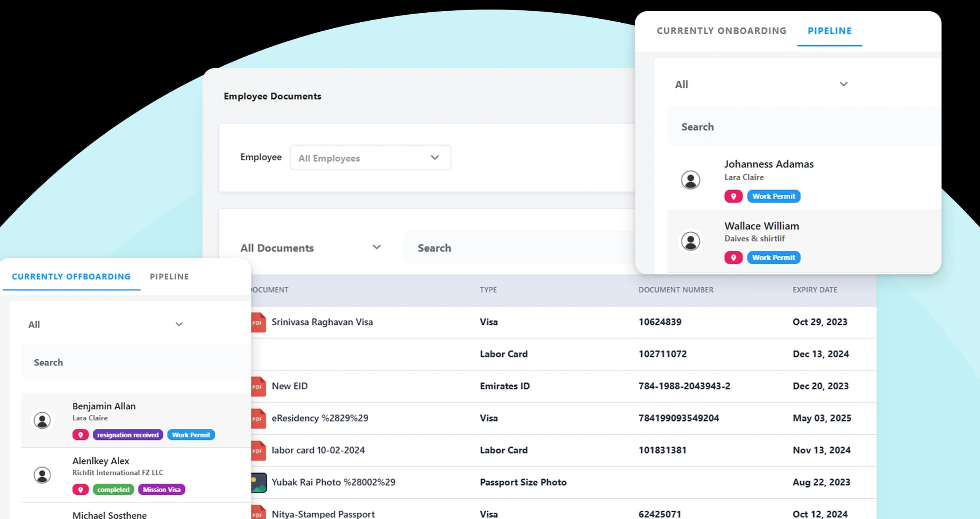Click document number 784199093549204

[679, 418]
